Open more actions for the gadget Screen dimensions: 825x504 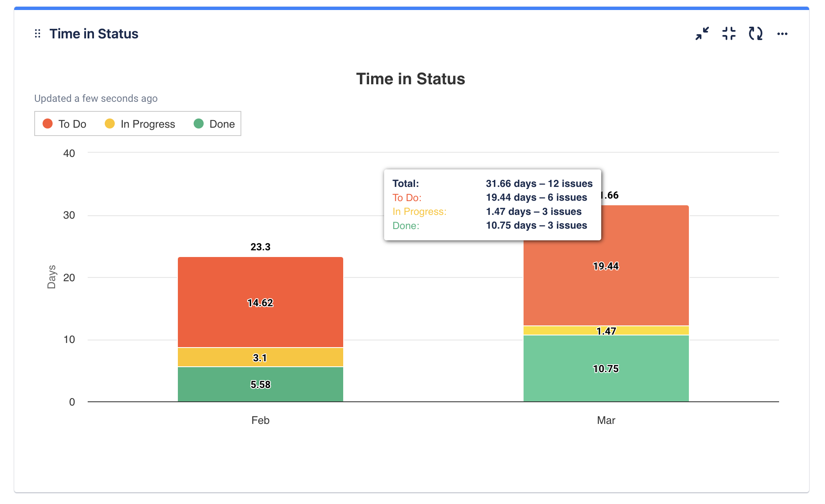[x=782, y=34]
